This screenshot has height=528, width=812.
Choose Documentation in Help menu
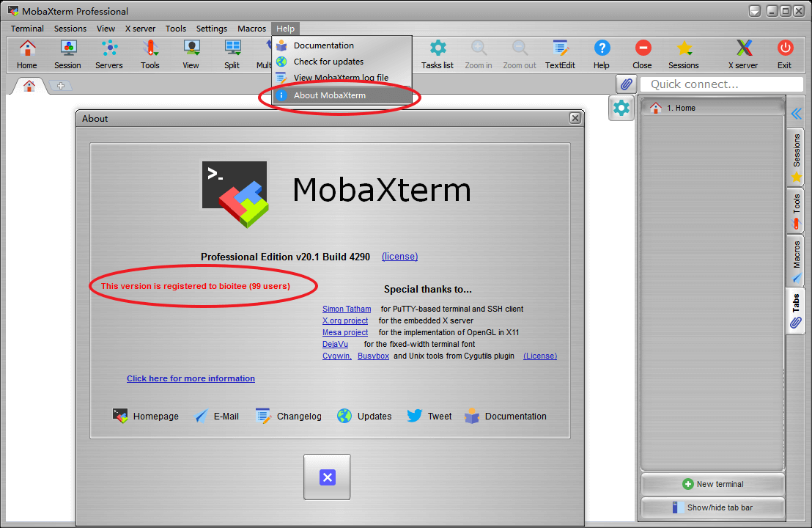pos(342,45)
